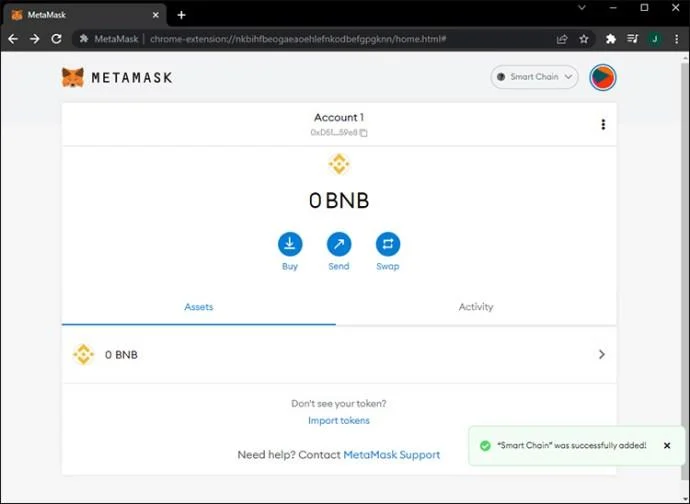
Task: Click the Send arrow icon button
Action: click(x=339, y=244)
